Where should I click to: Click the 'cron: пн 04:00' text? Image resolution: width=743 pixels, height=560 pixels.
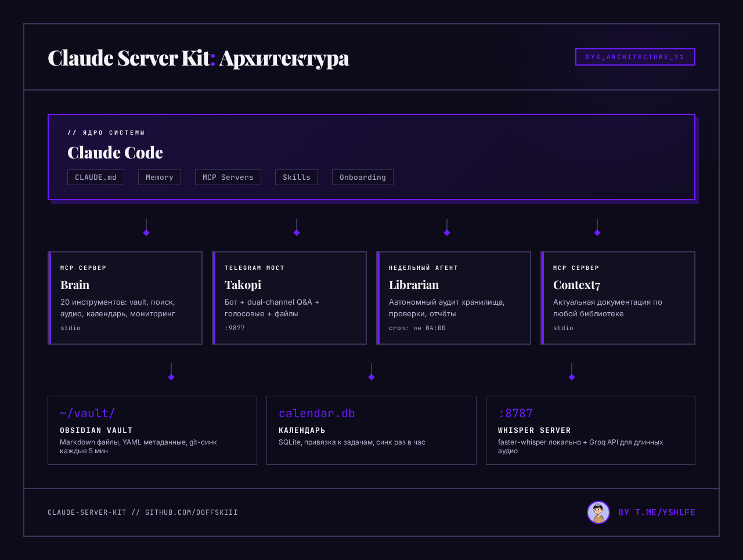pyautogui.click(x=417, y=328)
